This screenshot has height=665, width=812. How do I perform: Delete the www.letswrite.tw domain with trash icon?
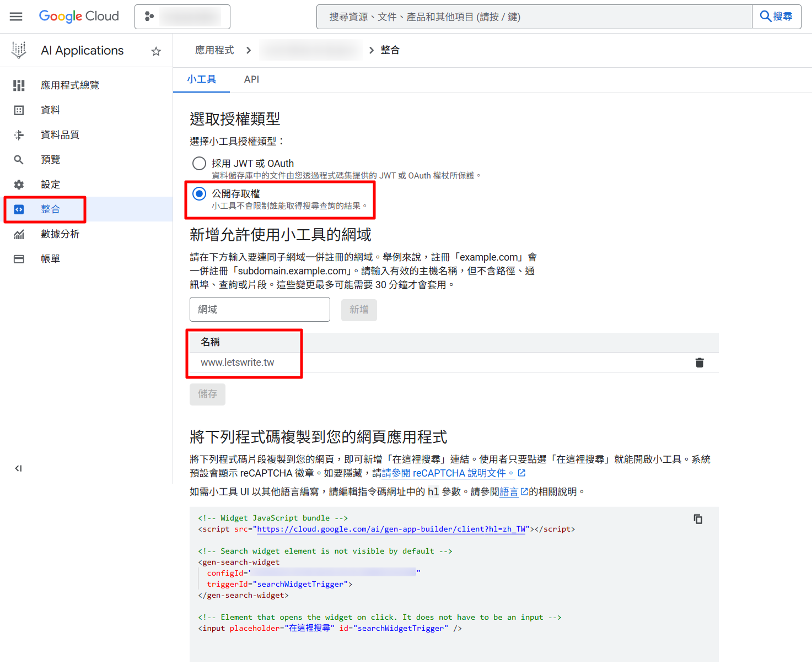tap(700, 363)
